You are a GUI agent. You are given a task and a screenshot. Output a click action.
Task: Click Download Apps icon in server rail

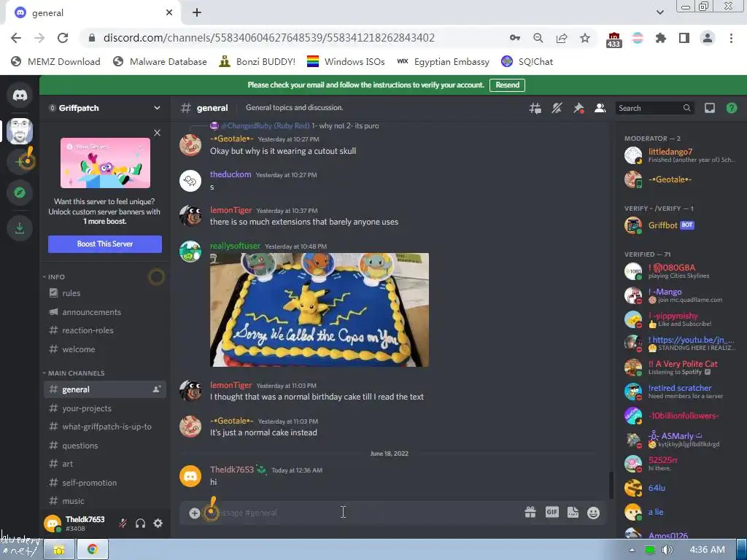(20, 228)
